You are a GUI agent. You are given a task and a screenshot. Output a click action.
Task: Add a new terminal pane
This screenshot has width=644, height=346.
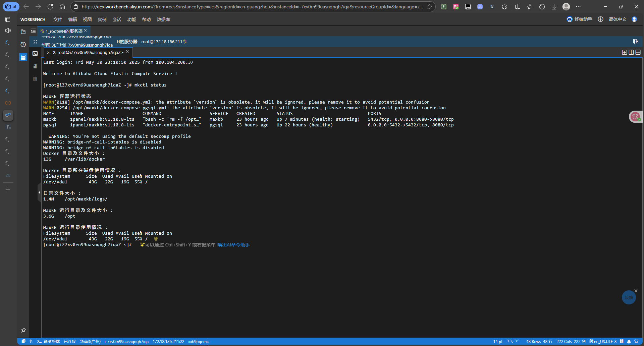click(x=625, y=52)
